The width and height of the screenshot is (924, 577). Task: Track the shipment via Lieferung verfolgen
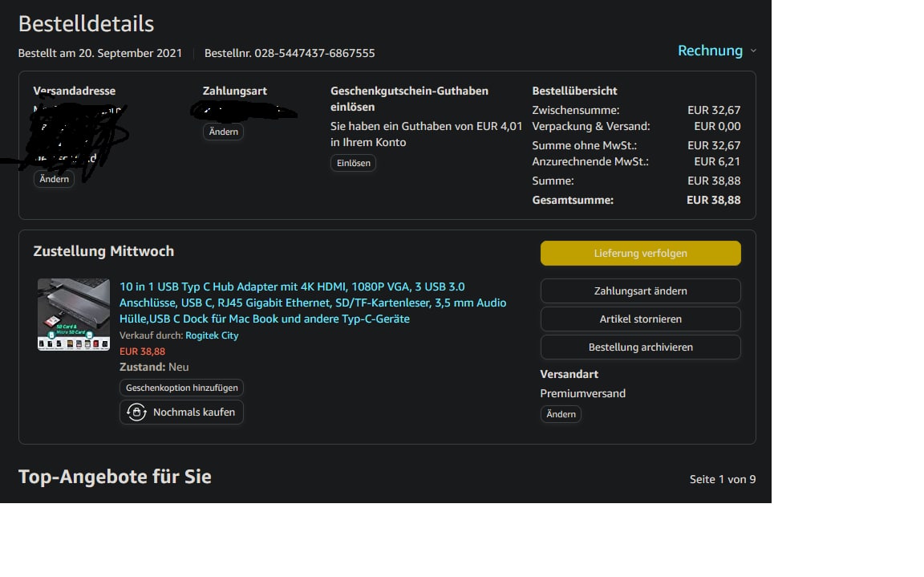tap(640, 253)
